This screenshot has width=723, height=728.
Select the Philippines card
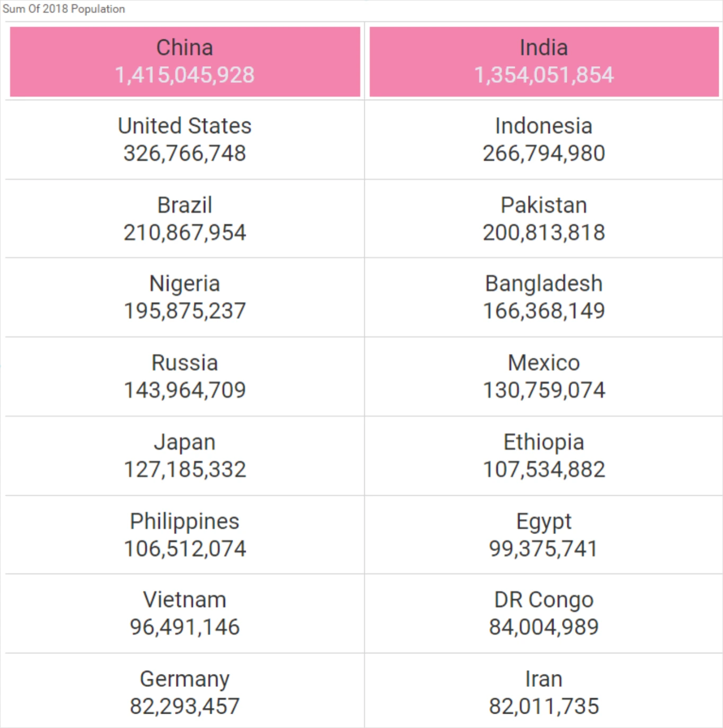click(x=185, y=535)
